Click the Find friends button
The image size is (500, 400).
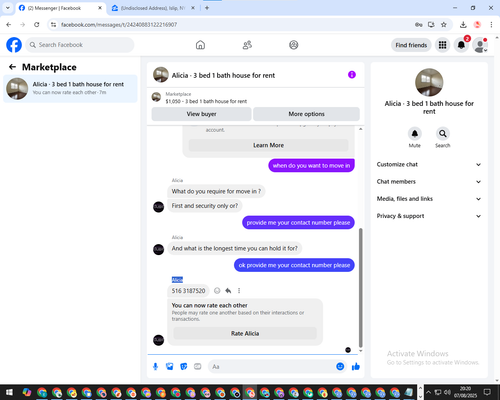point(411,45)
